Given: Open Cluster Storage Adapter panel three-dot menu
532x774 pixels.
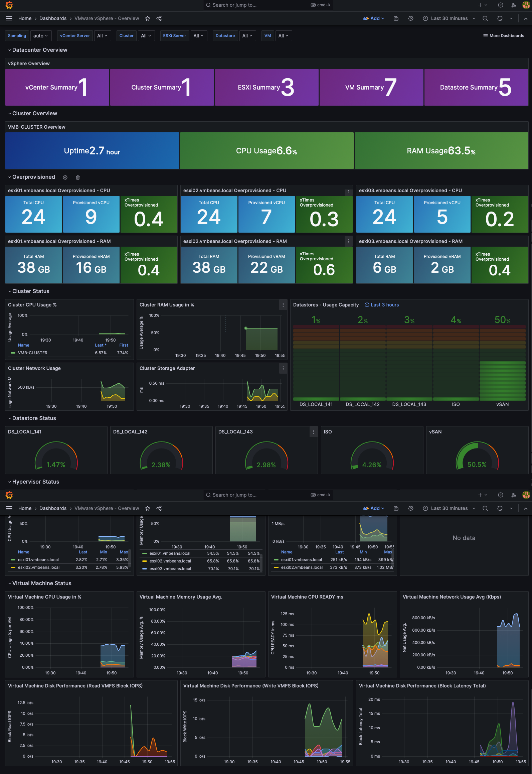Looking at the screenshot, I should pyautogui.click(x=283, y=368).
